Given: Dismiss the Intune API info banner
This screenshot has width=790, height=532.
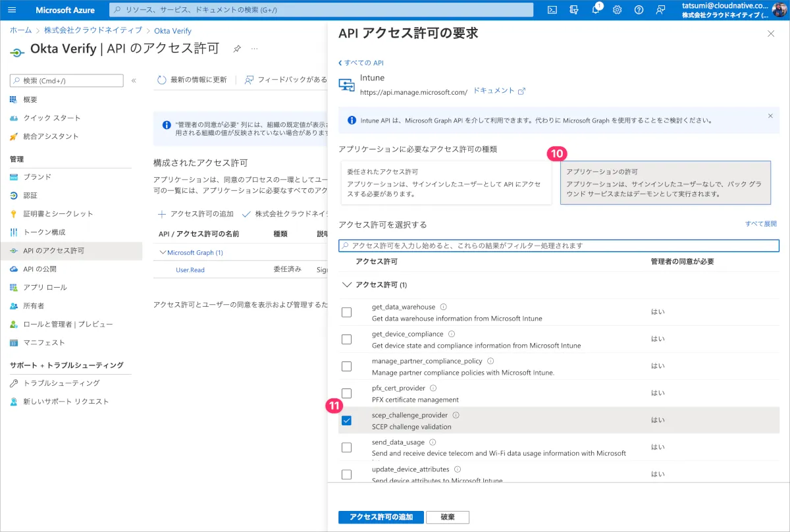Looking at the screenshot, I should [770, 116].
